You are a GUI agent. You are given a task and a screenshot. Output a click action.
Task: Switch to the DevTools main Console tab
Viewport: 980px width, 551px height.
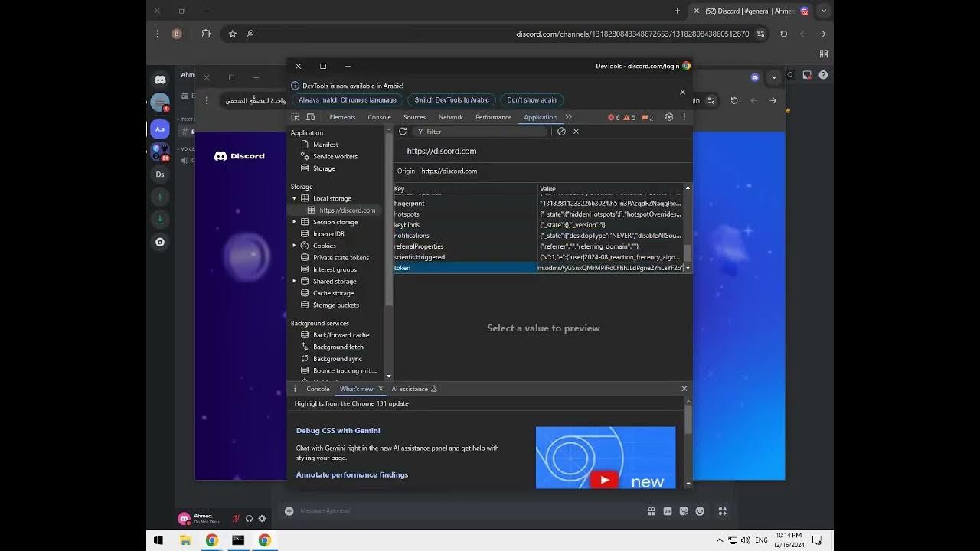click(379, 117)
